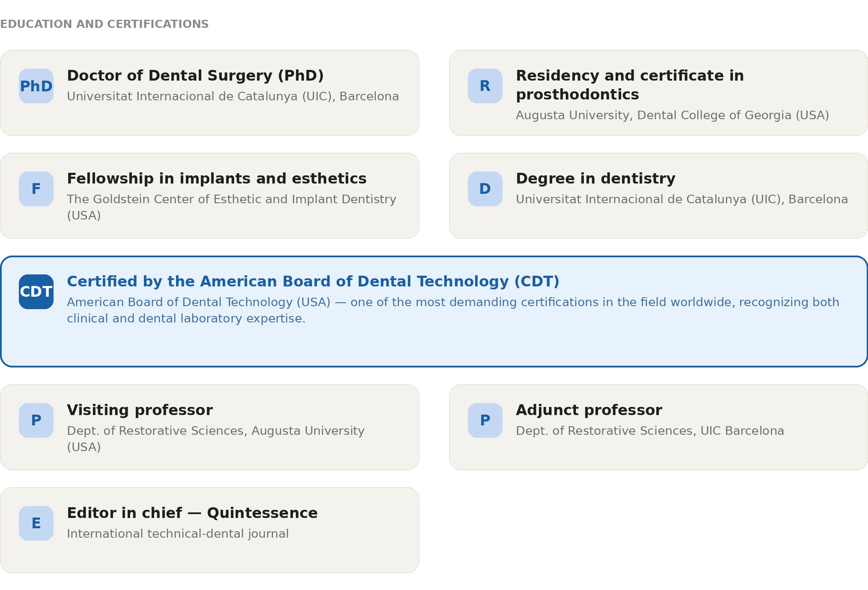Open the Doctor of Dental Surgery title
Viewport: 868px width, 590px height.
[195, 75]
